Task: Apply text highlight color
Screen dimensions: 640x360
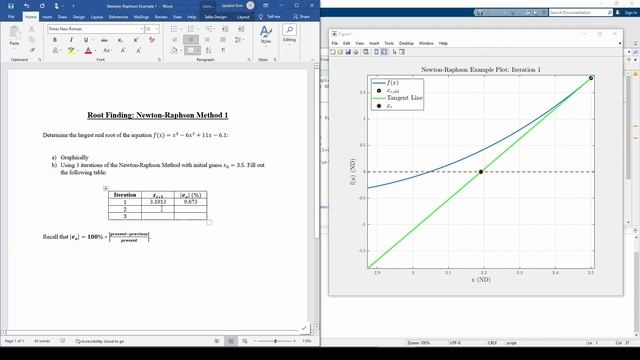Action: pyautogui.click(x=71, y=51)
